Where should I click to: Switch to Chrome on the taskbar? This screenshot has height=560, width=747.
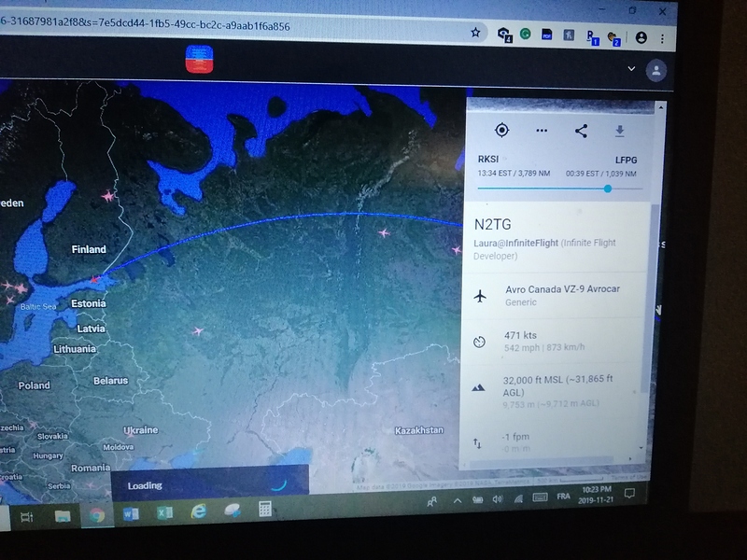pyautogui.click(x=97, y=516)
